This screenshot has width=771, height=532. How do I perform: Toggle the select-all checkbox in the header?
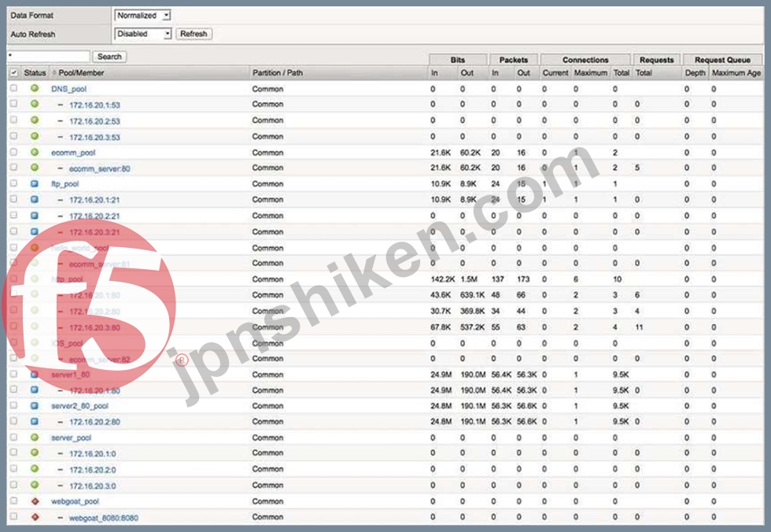point(14,72)
